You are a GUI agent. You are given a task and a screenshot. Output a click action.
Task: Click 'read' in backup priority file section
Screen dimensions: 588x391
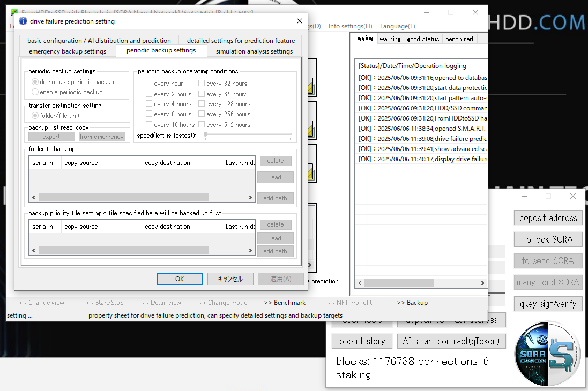276,238
